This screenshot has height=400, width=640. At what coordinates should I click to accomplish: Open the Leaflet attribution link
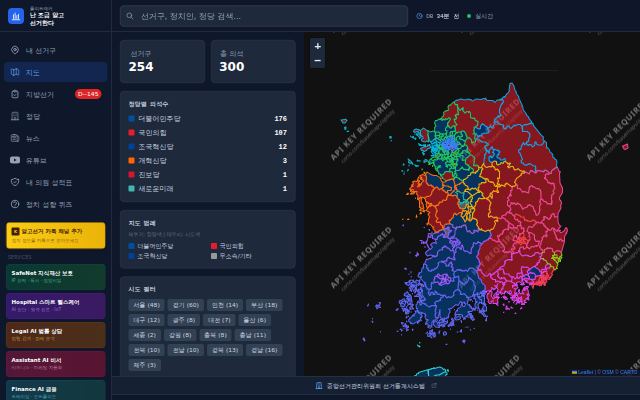pos(583,372)
